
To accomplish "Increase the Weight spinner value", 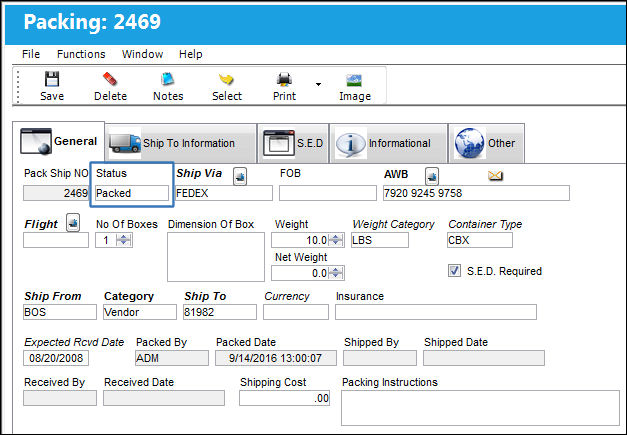I will click(336, 237).
